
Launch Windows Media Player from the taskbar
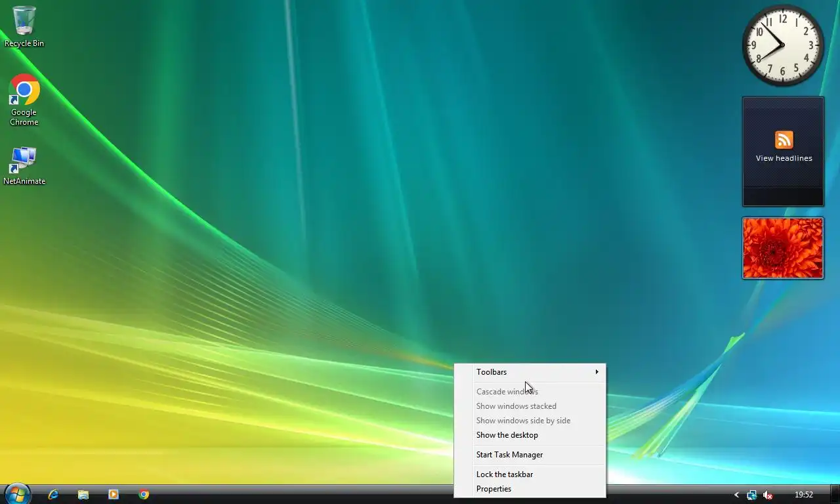pos(114,495)
